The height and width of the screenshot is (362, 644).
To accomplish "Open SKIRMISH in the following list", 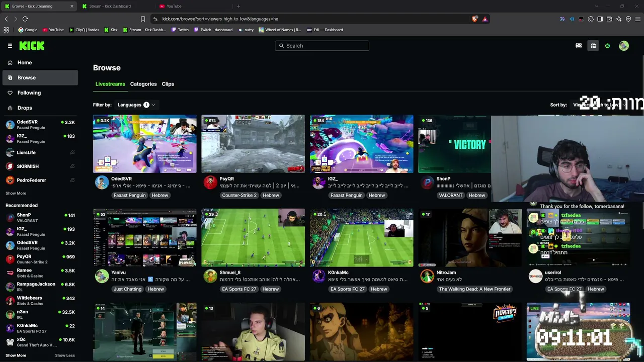I will click(40, 166).
